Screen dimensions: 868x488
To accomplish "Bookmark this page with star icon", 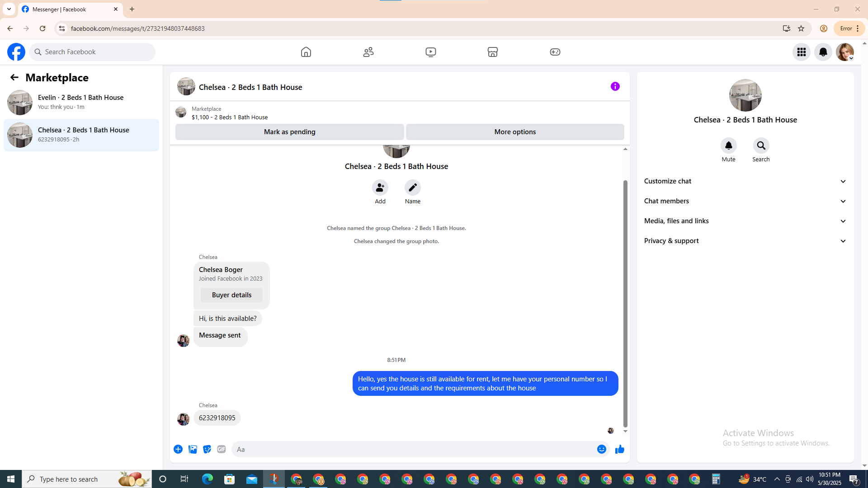I will click(x=801, y=28).
